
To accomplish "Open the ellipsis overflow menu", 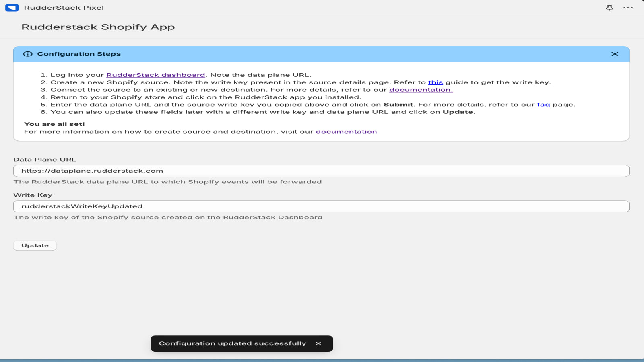I will click(x=628, y=8).
